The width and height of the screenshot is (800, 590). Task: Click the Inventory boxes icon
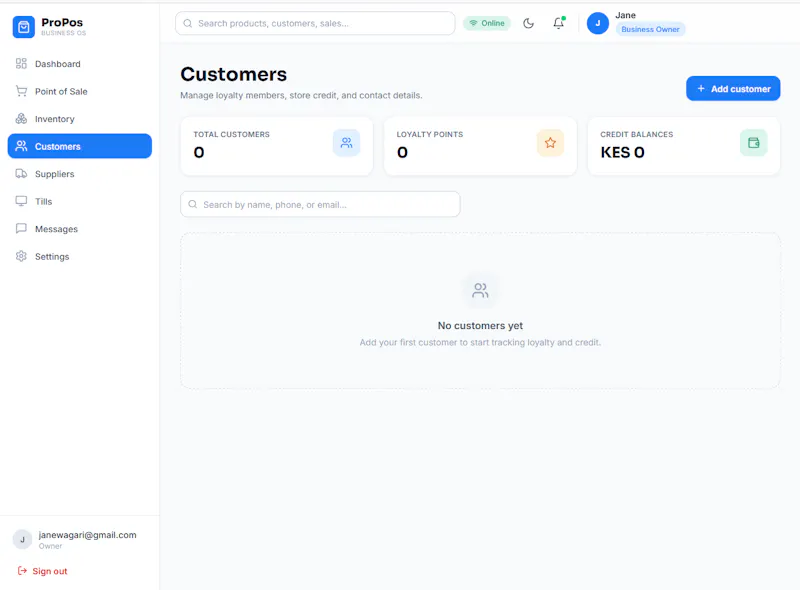[21, 118]
